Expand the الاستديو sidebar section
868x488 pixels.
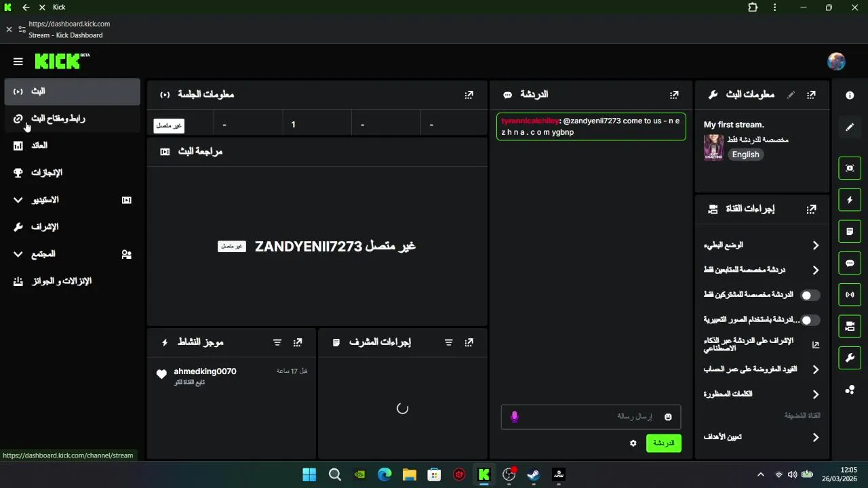[72, 200]
